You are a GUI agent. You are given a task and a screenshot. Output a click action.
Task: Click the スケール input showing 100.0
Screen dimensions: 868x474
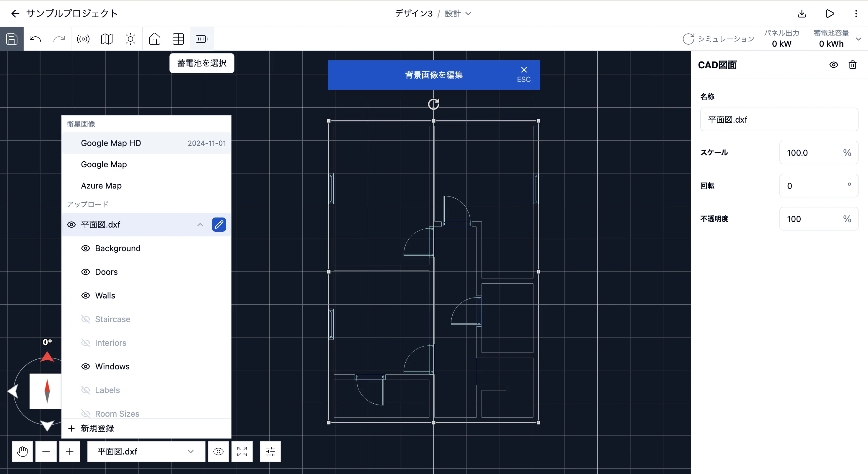click(819, 152)
